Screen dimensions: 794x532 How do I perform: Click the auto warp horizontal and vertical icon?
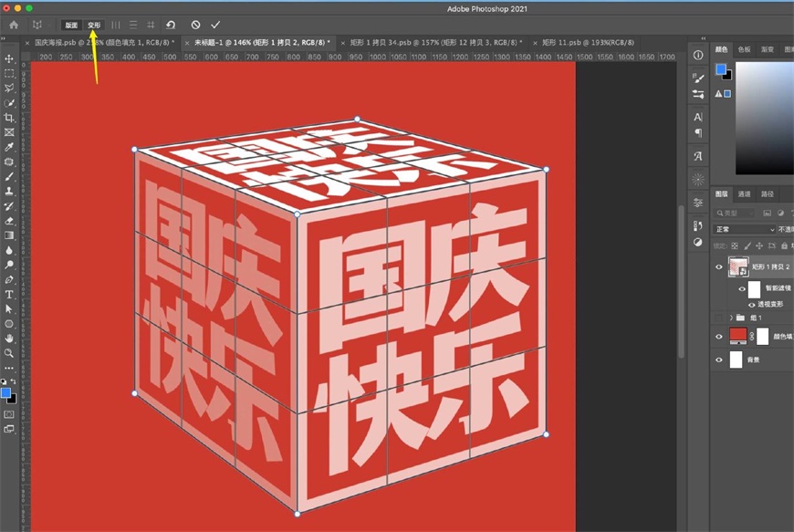pos(151,25)
